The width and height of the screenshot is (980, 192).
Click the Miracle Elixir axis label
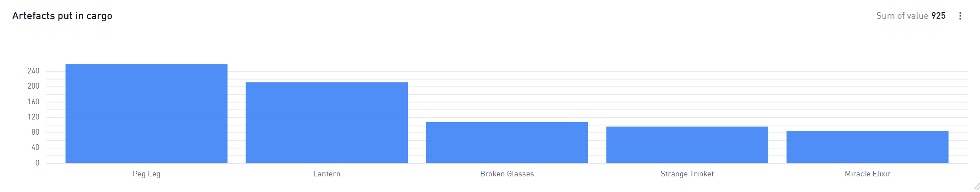coord(868,174)
